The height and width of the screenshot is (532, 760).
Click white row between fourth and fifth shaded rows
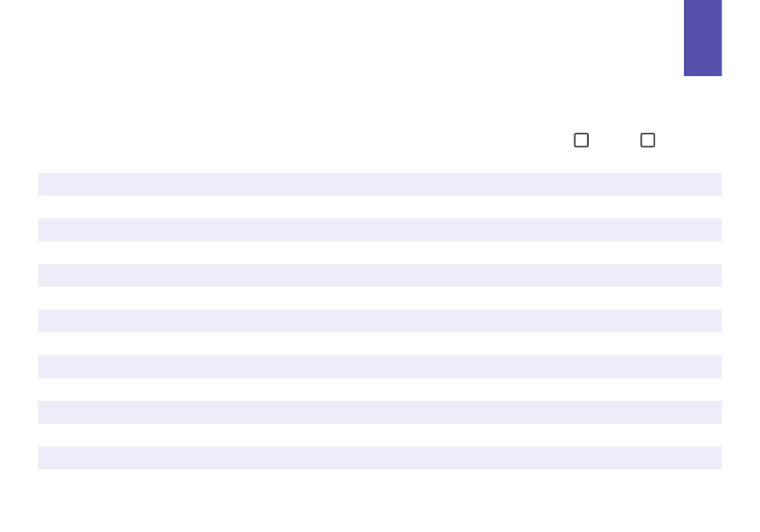379,344
